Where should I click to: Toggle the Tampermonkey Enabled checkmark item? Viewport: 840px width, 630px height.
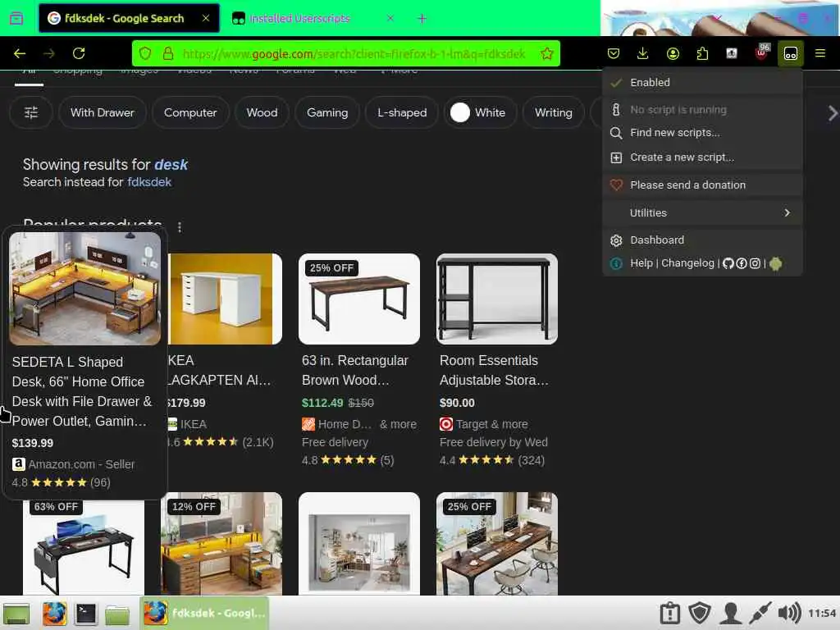click(x=702, y=83)
